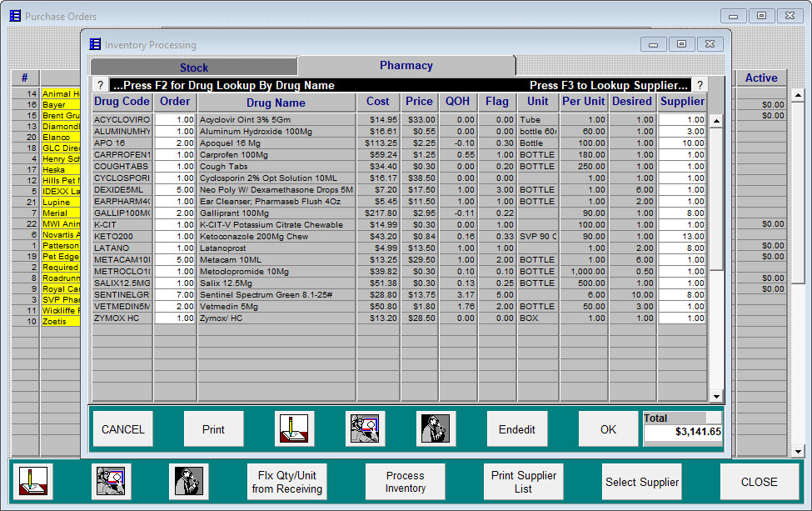
Task: Click the Supplier field for KETO200 row
Action: 682,236
